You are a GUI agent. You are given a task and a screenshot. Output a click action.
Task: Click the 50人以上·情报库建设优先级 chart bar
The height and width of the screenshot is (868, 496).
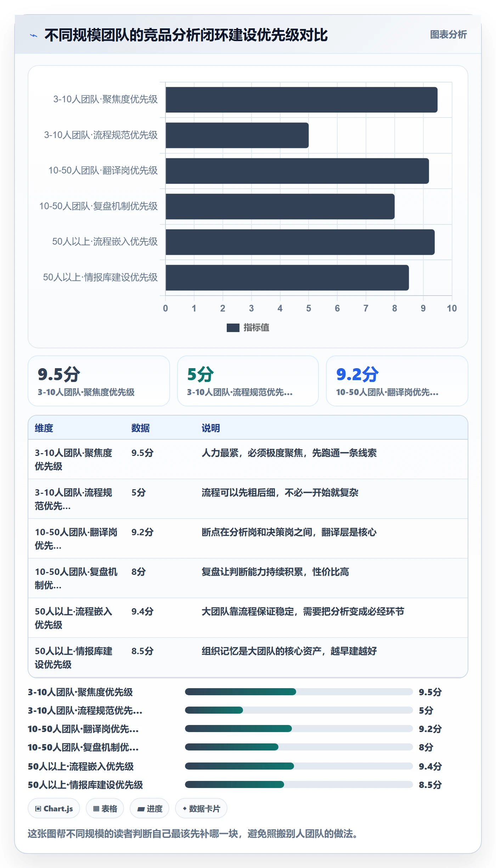[287, 278]
